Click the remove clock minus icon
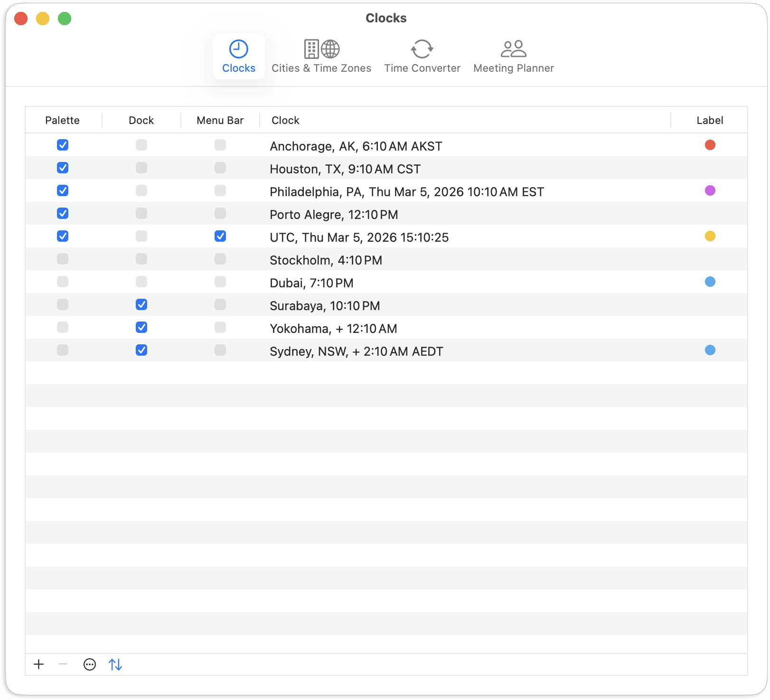Image resolution: width=770 pixels, height=700 pixels. [x=63, y=664]
